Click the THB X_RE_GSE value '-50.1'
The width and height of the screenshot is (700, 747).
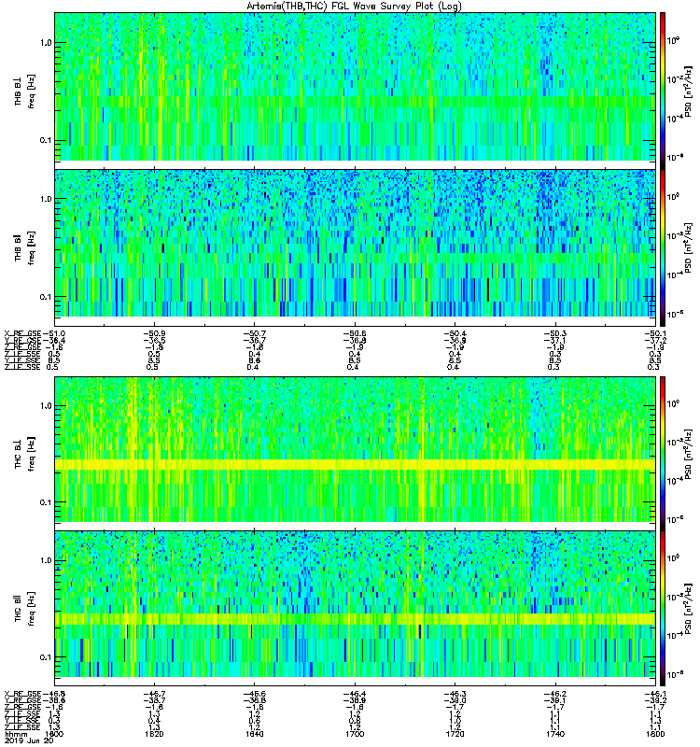coord(655,333)
